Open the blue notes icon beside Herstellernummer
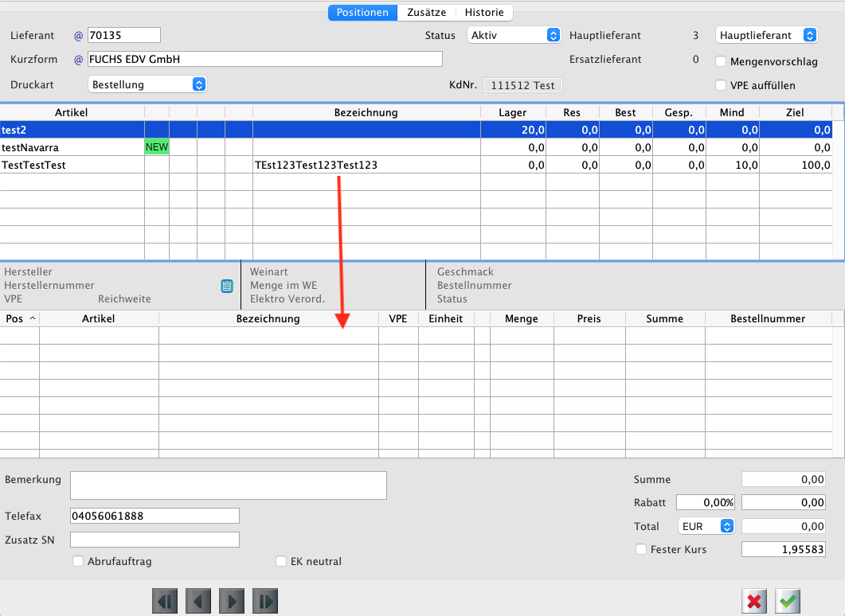Screen dimensions: 845x616 [x=227, y=286]
